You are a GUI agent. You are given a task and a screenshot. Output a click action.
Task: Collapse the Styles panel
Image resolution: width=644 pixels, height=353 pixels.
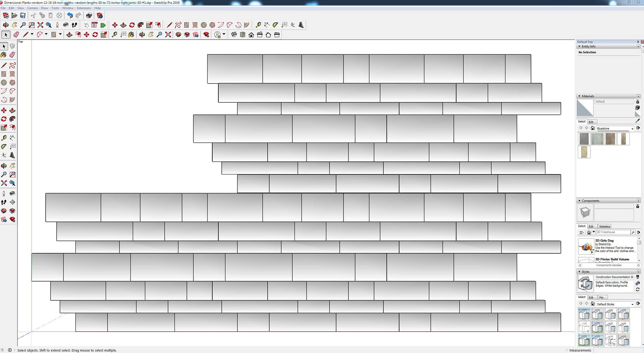point(579,272)
